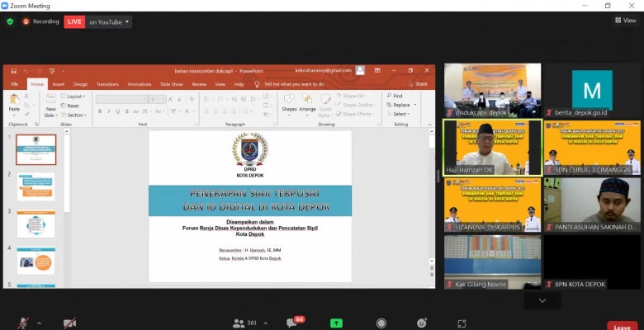Select SDN CURUG 3 CIMANGGIS video tile
The height and width of the screenshot is (330, 644).
[592, 148]
